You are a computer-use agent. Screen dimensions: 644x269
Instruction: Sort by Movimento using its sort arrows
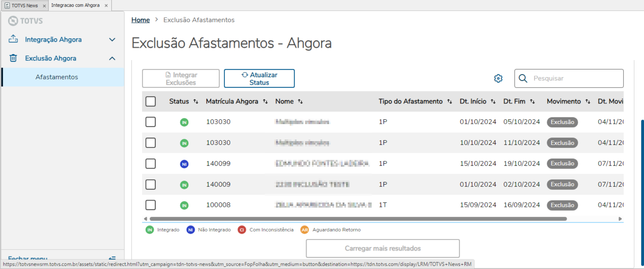[588, 101]
